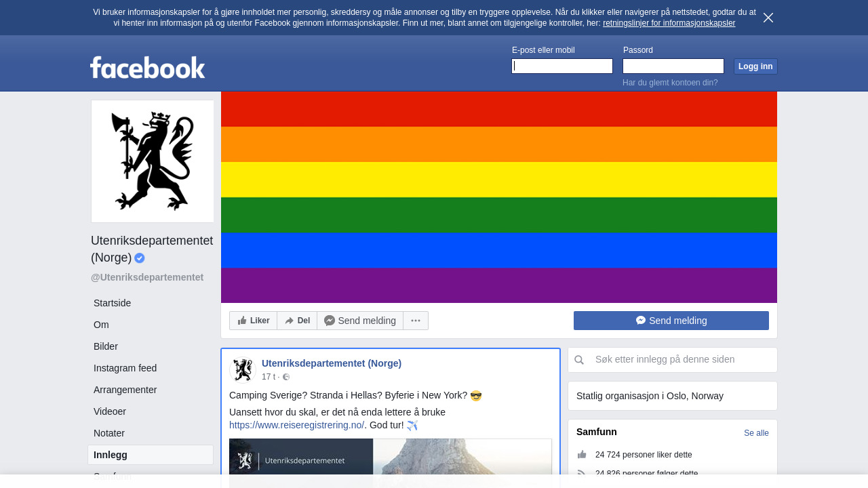Focus the E-post eller mobil field
This screenshot has height=488, width=868.
pyautogui.click(x=562, y=66)
